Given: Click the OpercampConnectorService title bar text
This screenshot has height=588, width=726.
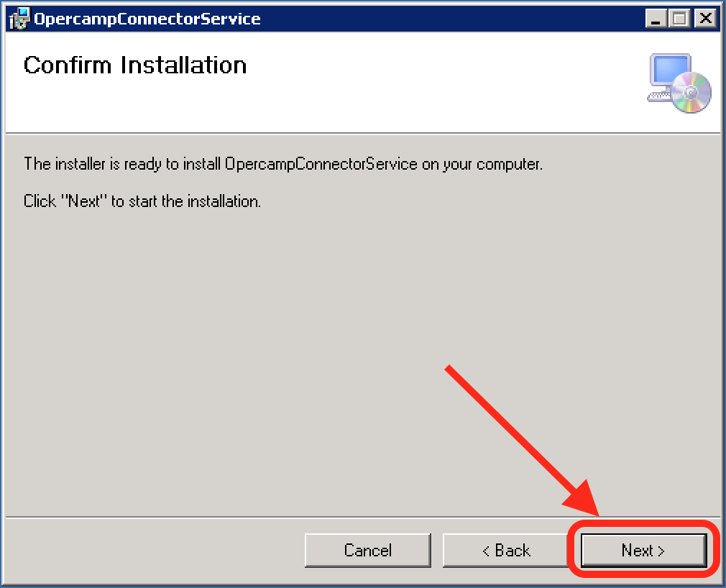Looking at the screenshot, I should [147, 19].
